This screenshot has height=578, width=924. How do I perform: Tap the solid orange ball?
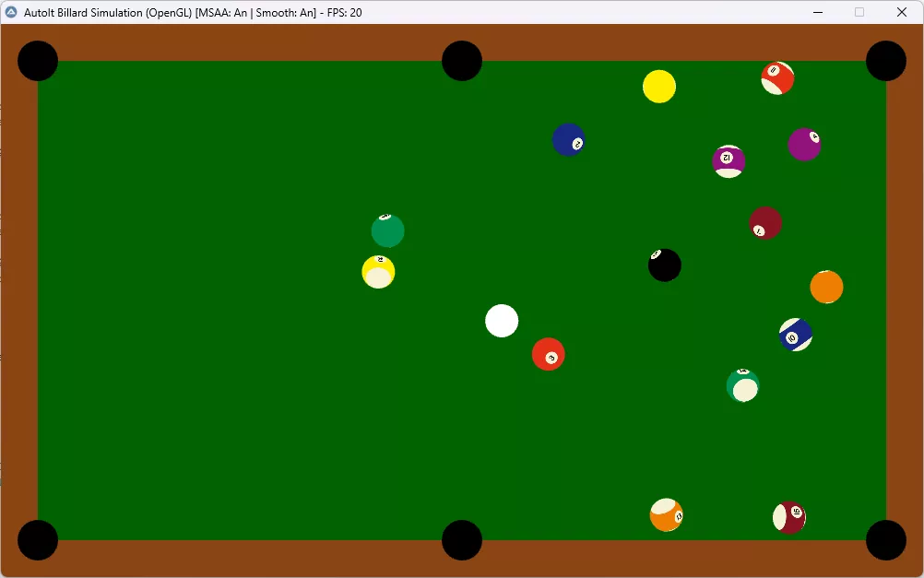[x=826, y=287]
